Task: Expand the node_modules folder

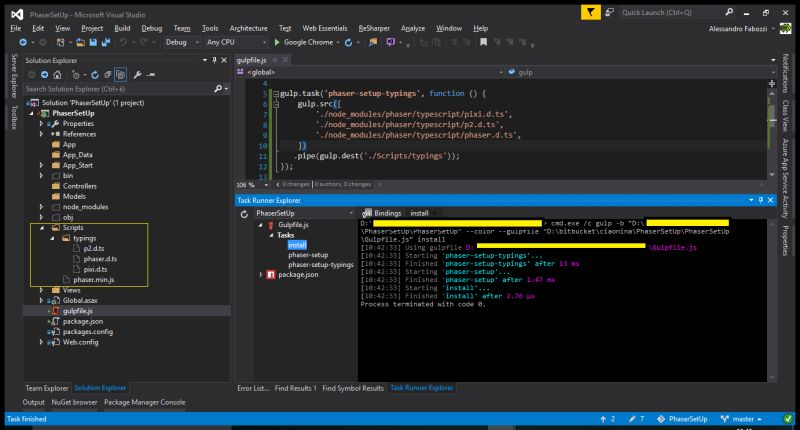Action: pos(41,207)
